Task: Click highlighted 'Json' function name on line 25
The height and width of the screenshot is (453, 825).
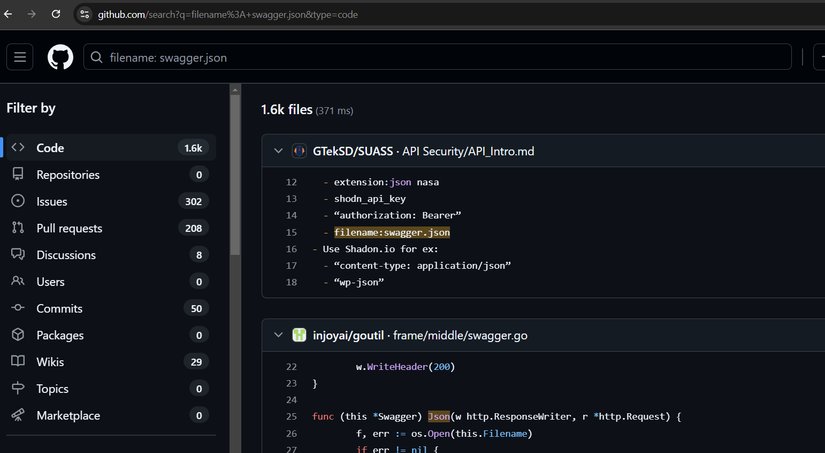Action: (439, 417)
